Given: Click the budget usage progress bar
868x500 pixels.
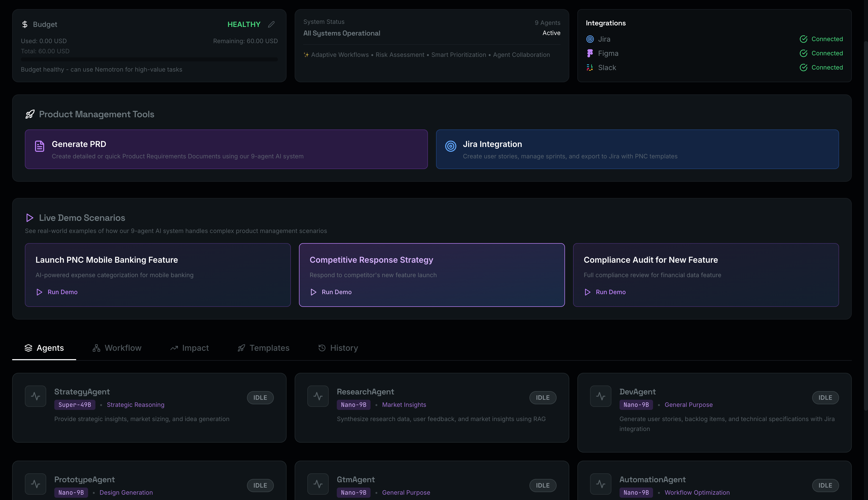Looking at the screenshot, I should [149, 59].
